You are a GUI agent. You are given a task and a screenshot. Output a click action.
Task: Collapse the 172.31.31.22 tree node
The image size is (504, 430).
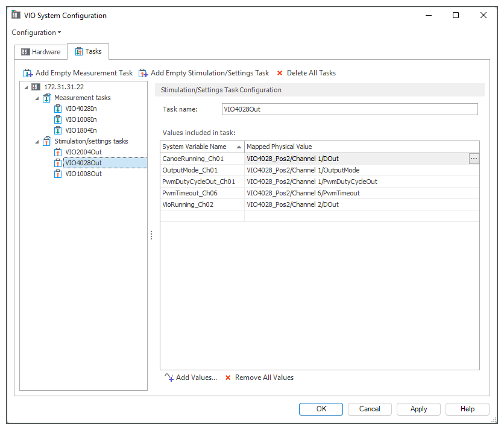[x=27, y=87]
